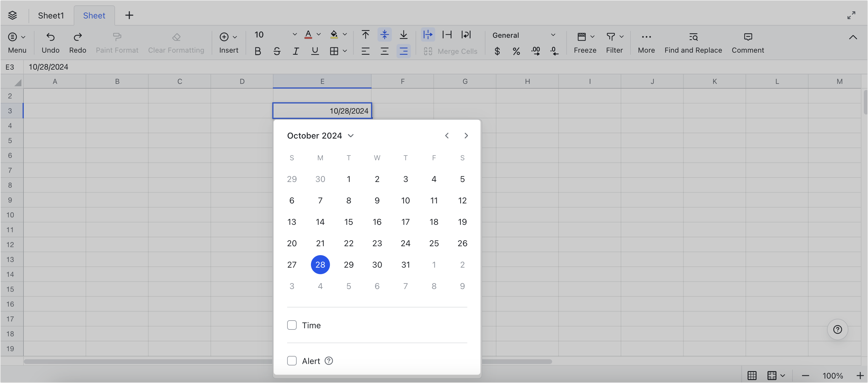This screenshot has width=868, height=383.
Task: Apply percent format
Action: pos(516,51)
